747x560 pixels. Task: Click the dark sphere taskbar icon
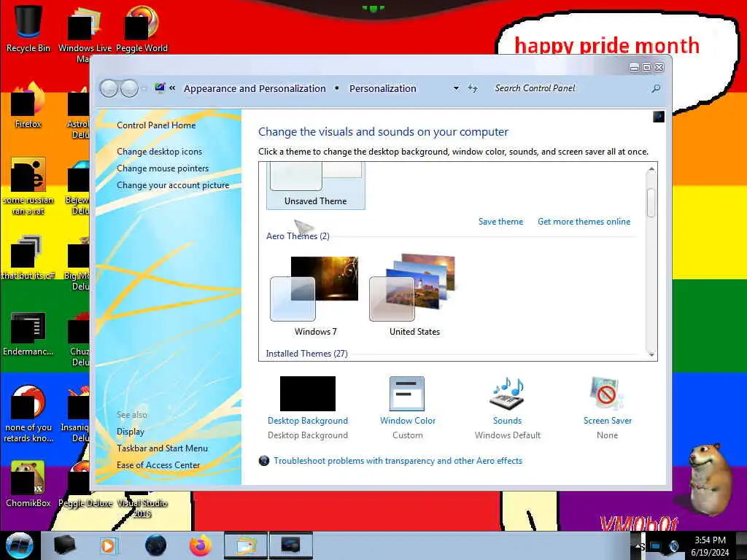tap(155, 545)
